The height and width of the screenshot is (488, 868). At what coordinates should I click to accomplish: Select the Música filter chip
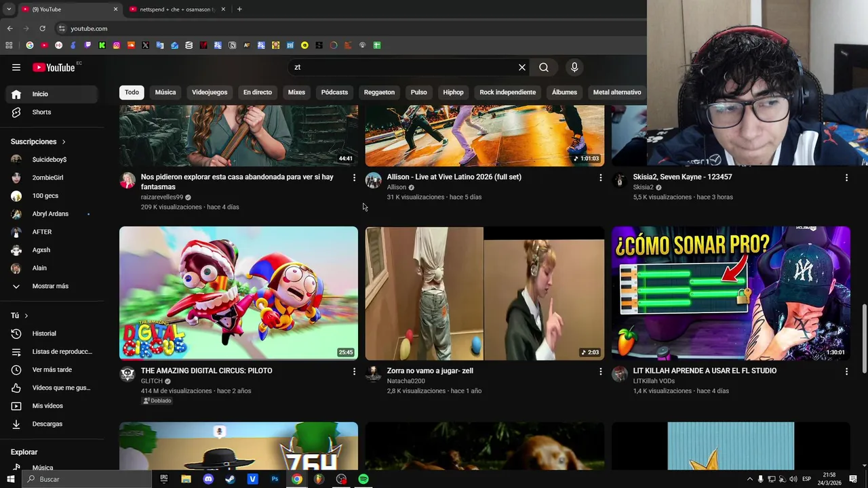tap(165, 92)
